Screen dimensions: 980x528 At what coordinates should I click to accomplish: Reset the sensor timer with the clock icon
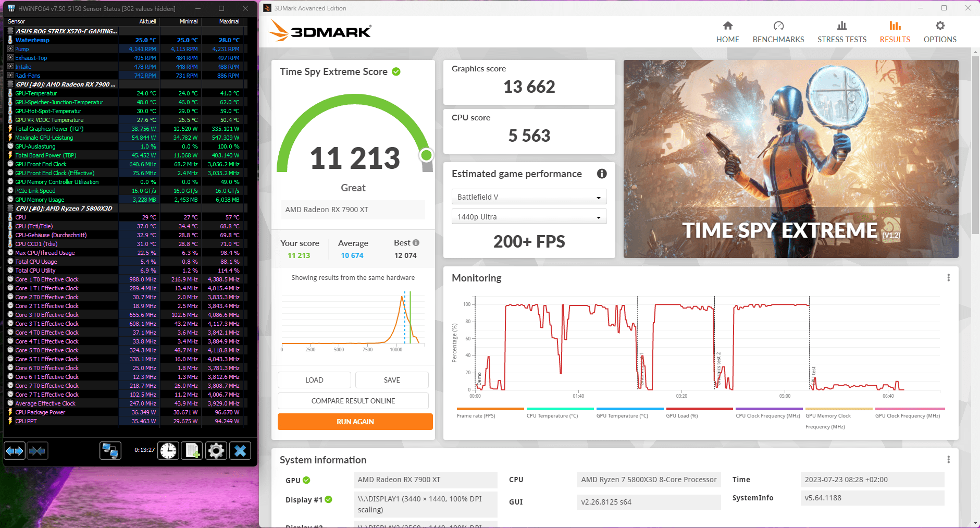pyautogui.click(x=168, y=451)
